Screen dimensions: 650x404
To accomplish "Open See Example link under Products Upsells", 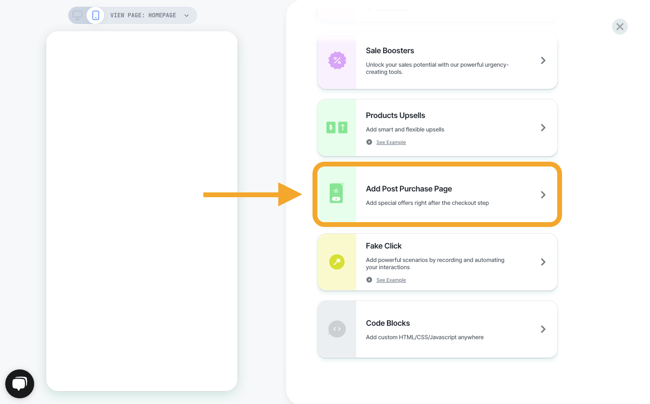I will 391,142.
